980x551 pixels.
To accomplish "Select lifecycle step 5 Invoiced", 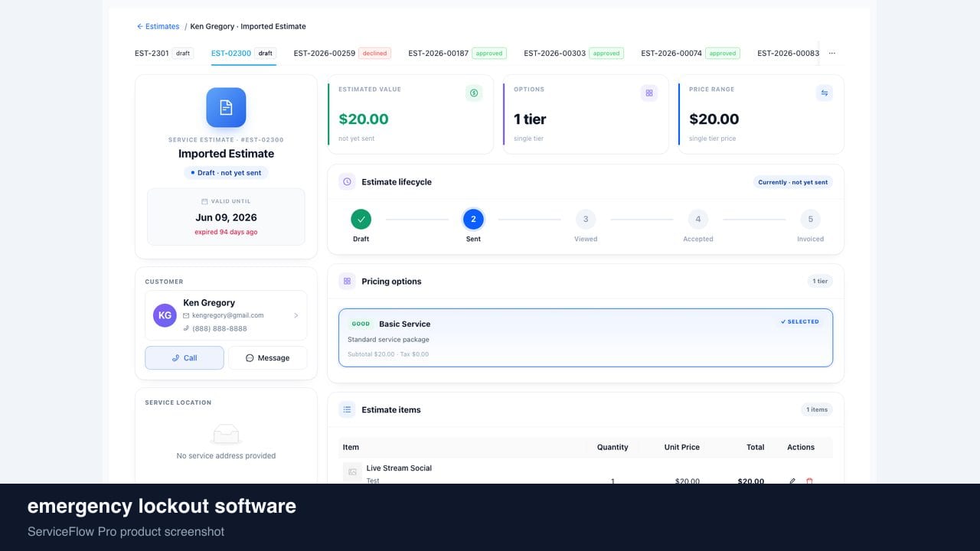I will (x=811, y=220).
